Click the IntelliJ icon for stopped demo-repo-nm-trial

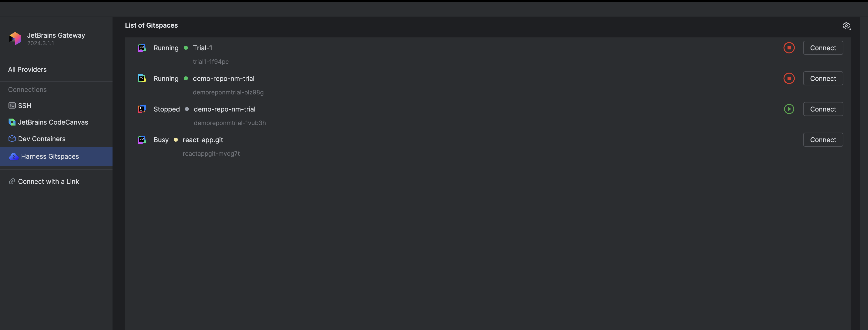click(x=141, y=109)
